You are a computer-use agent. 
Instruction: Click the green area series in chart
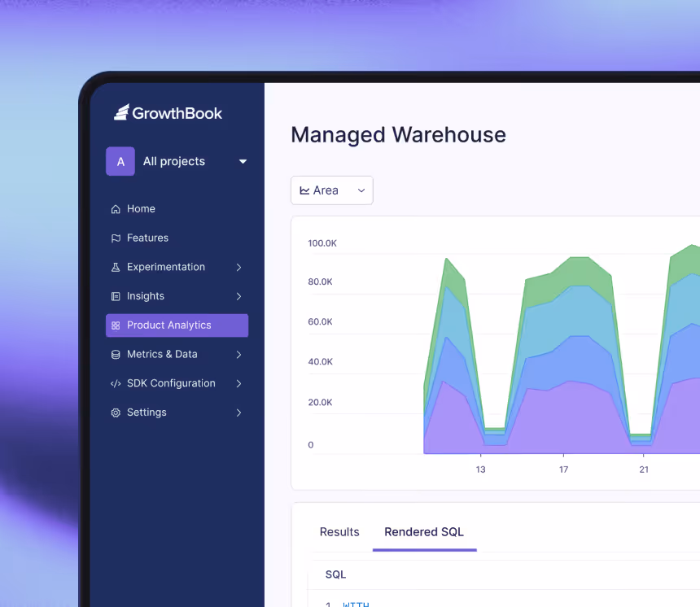click(580, 270)
